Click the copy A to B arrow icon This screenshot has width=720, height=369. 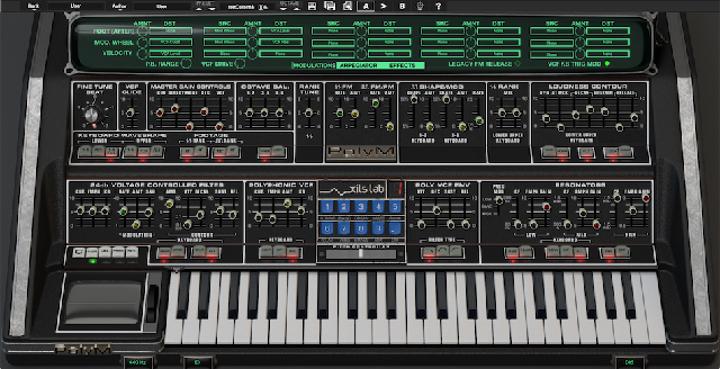click(x=384, y=6)
